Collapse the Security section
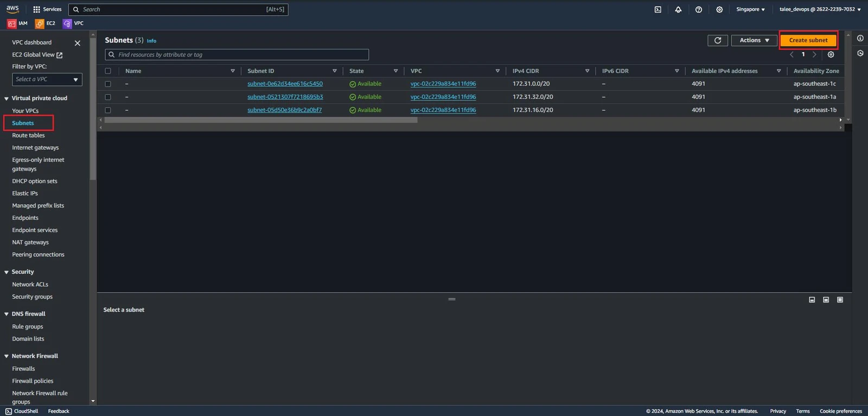This screenshot has height=416, width=868. pos(7,272)
